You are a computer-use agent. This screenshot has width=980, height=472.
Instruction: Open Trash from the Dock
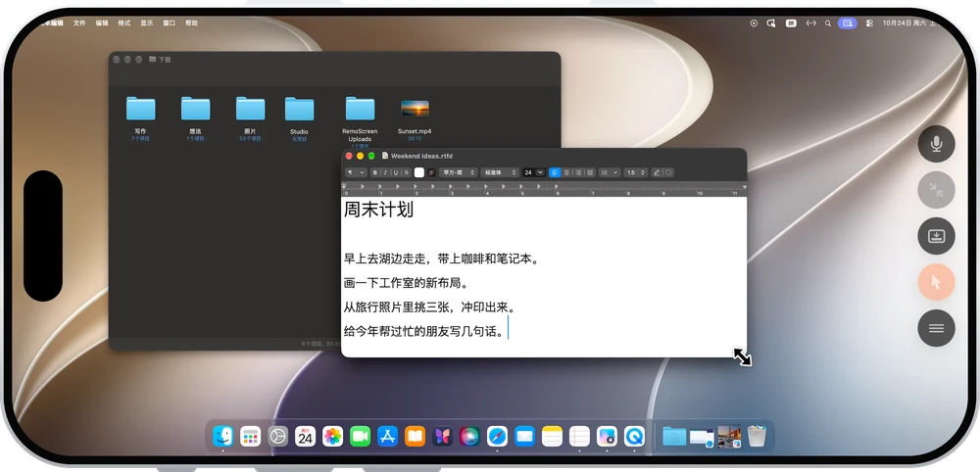757,437
